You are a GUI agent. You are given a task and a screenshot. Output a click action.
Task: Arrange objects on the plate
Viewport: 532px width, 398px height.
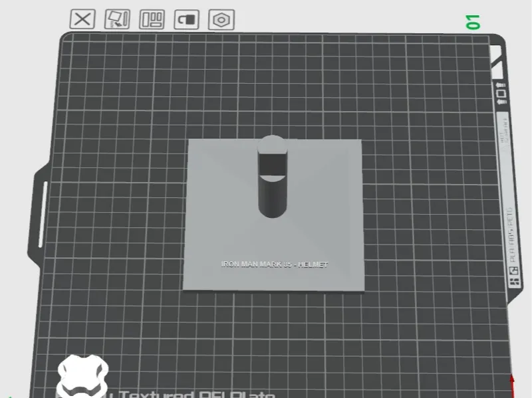click(x=152, y=19)
